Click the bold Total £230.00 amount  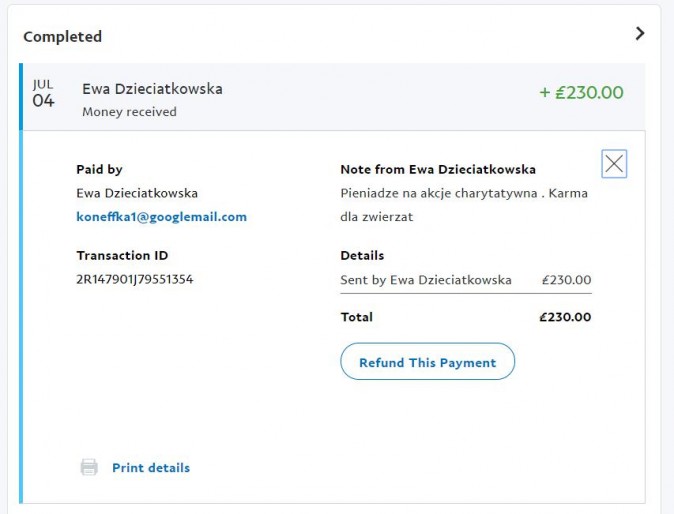pyautogui.click(x=564, y=317)
